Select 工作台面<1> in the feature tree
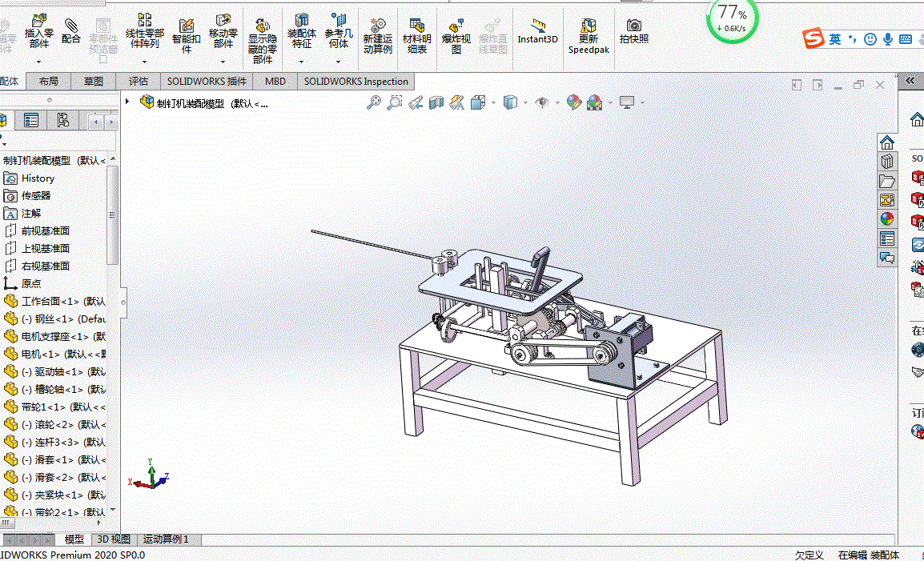Viewport: 924px width, 561px height. coord(54,301)
